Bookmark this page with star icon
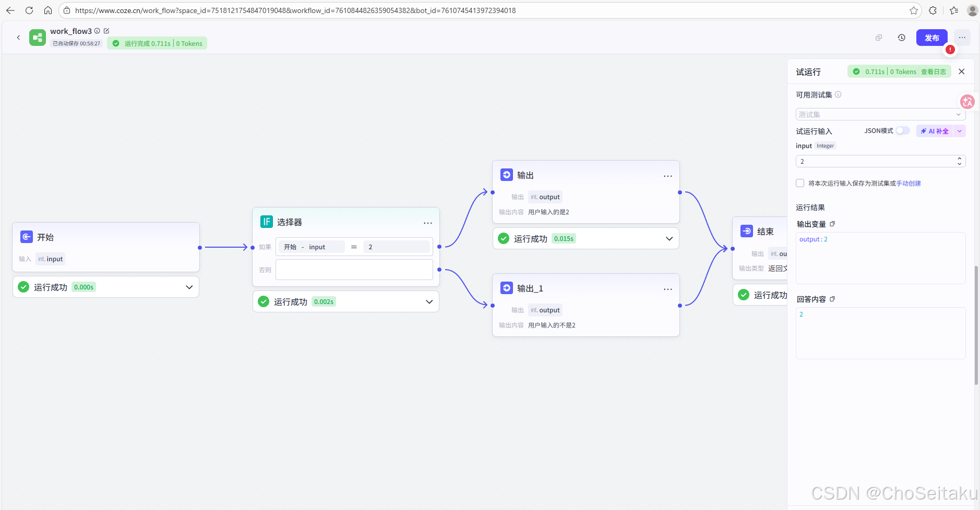The image size is (980, 510). pos(913,10)
